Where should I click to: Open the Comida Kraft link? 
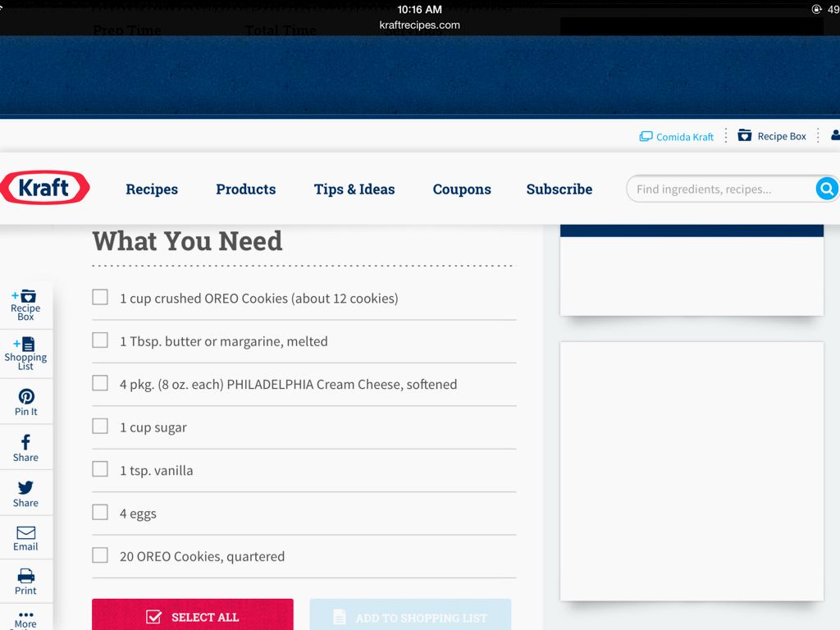click(677, 137)
